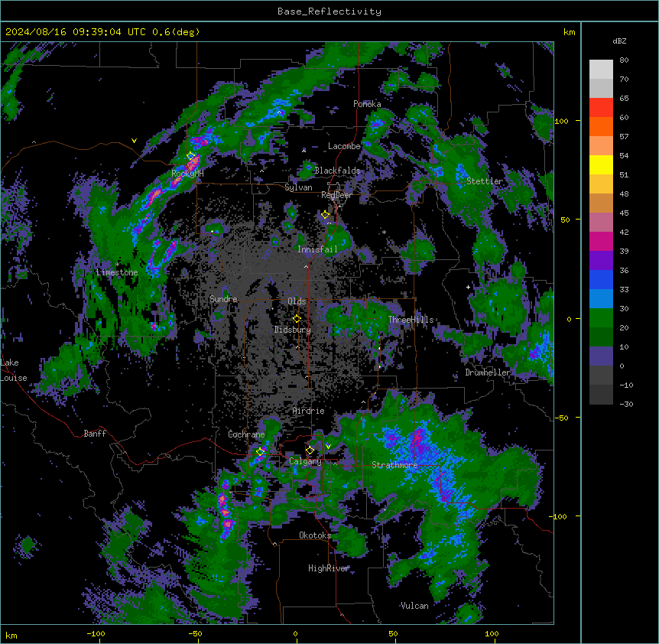
Task: Select the red 65-60 dBZ legend swatch
Action: [x=601, y=108]
